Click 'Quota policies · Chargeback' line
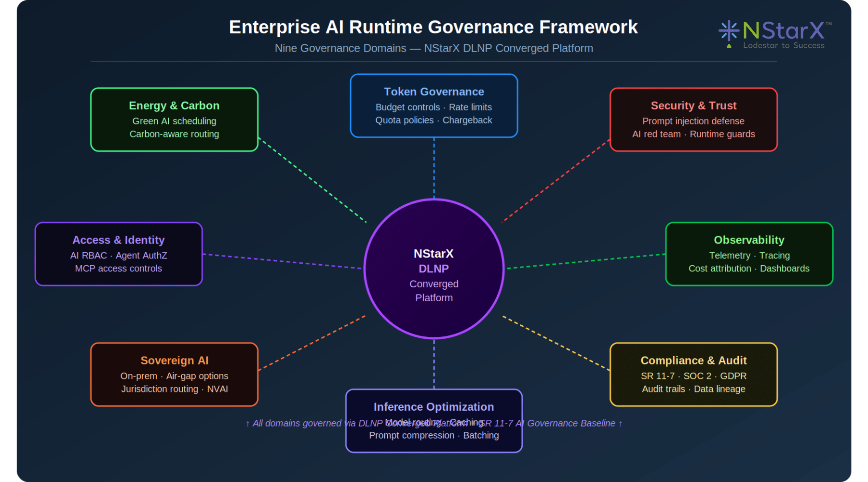868x482 pixels. tap(434, 120)
